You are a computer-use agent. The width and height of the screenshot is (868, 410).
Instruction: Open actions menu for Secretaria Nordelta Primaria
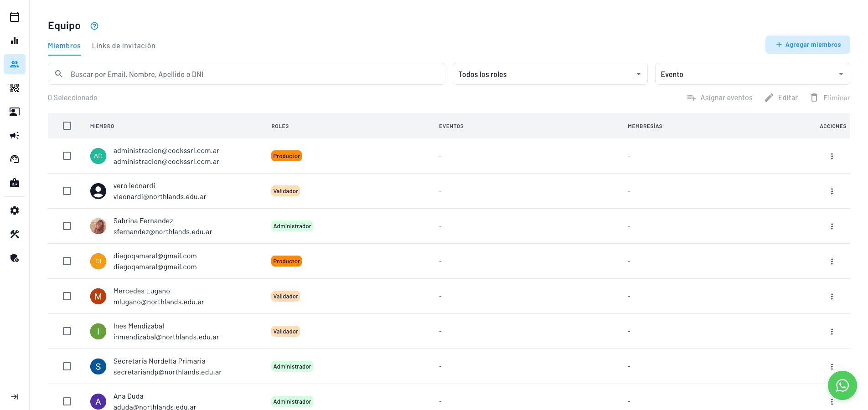pyautogui.click(x=832, y=367)
